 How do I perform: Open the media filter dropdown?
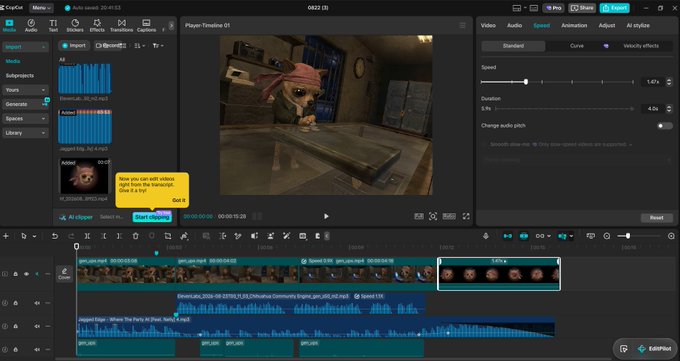(158, 46)
